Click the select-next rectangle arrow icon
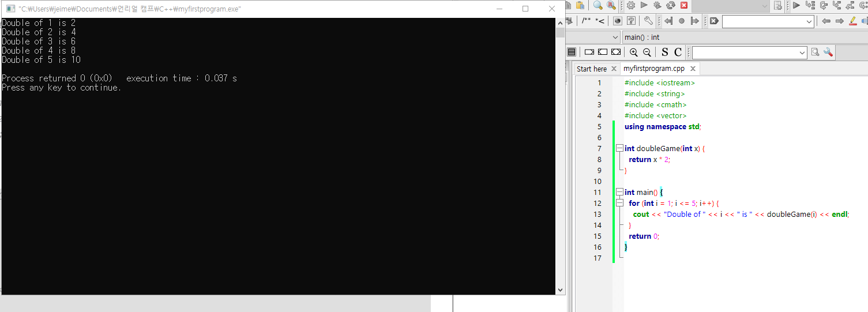The width and height of the screenshot is (868, 312). tap(589, 52)
